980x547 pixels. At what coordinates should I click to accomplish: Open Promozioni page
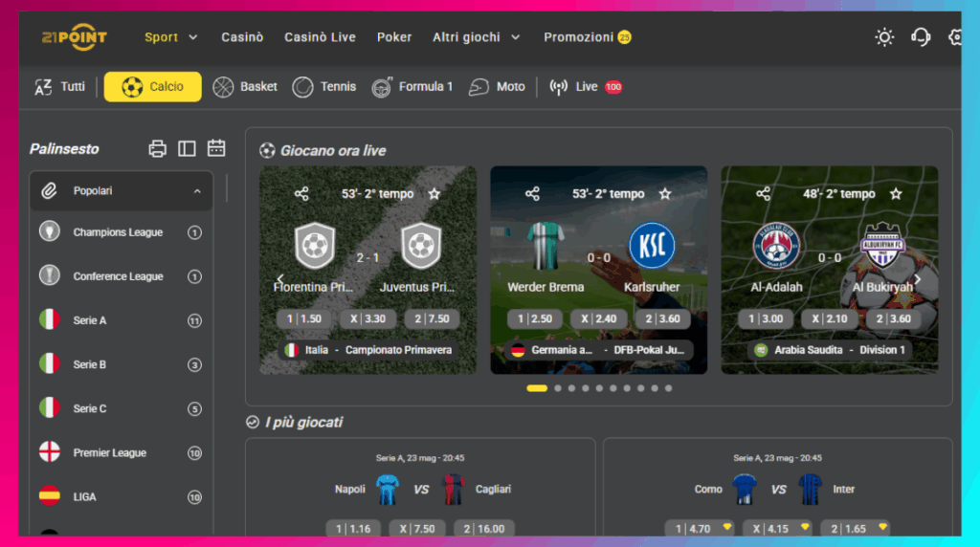(587, 37)
